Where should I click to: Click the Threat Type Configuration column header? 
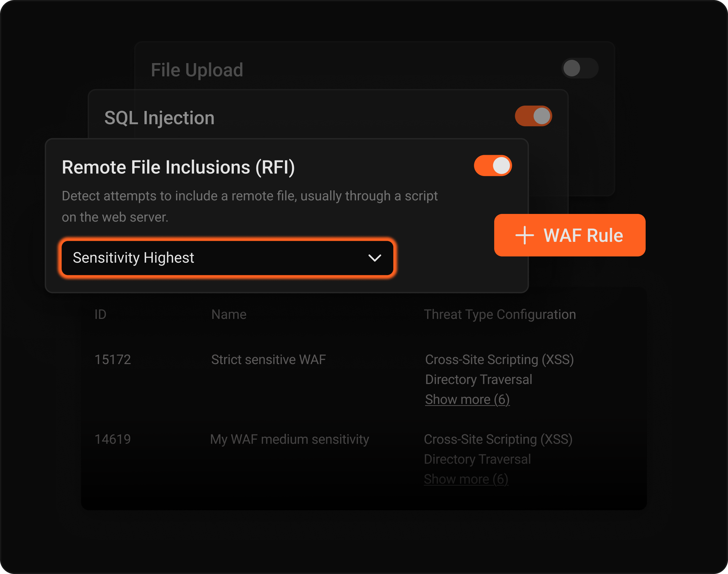[x=500, y=314]
